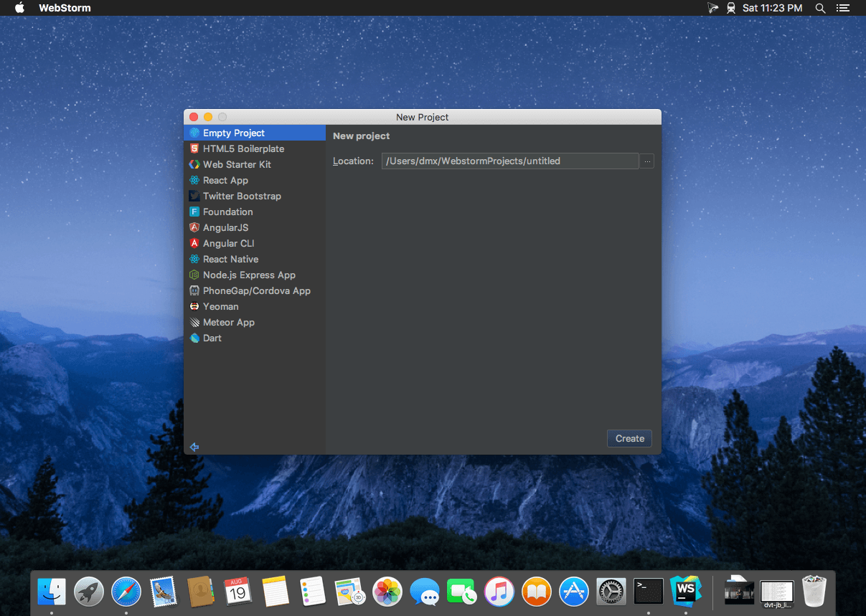Open the WebStorm application menu
The height and width of the screenshot is (616, 866).
65,8
